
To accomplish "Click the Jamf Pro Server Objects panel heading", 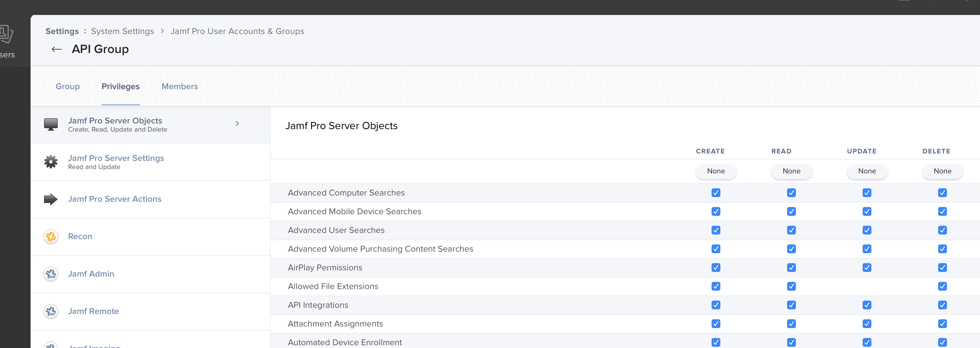I will [x=341, y=126].
